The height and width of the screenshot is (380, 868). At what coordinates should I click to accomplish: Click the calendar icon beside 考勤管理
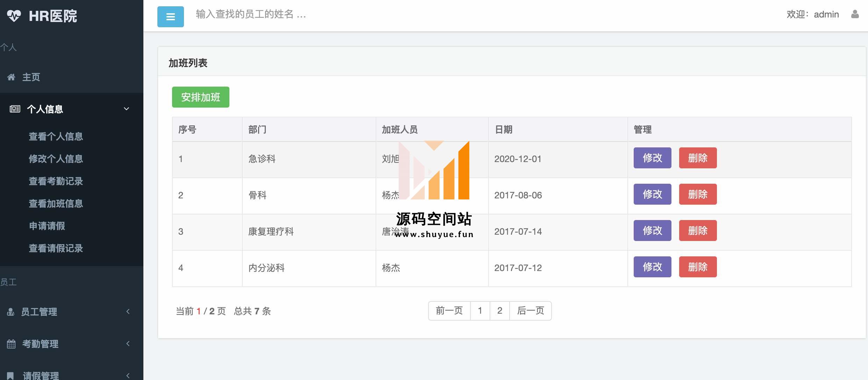pos(11,344)
